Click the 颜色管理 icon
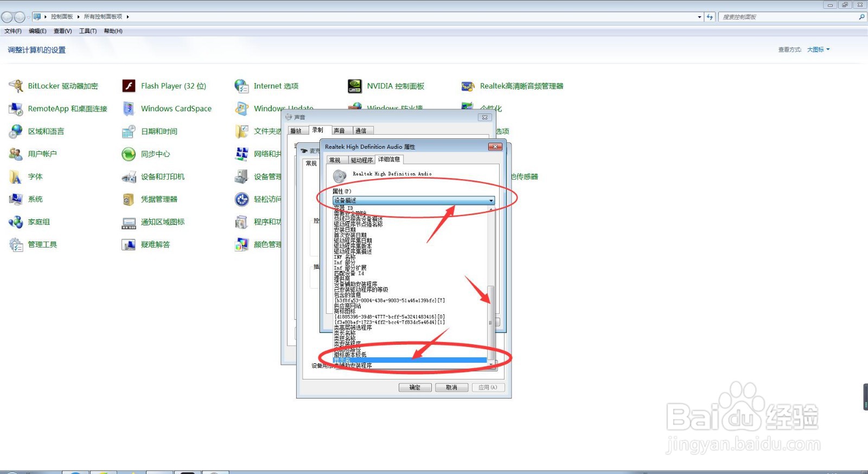 (241, 245)
